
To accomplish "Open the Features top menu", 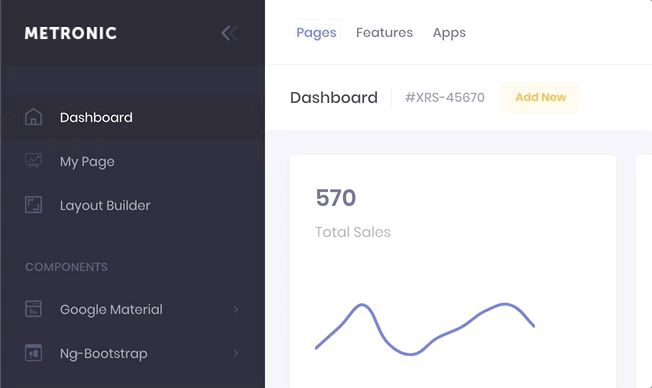I will [x=384, y=32].
